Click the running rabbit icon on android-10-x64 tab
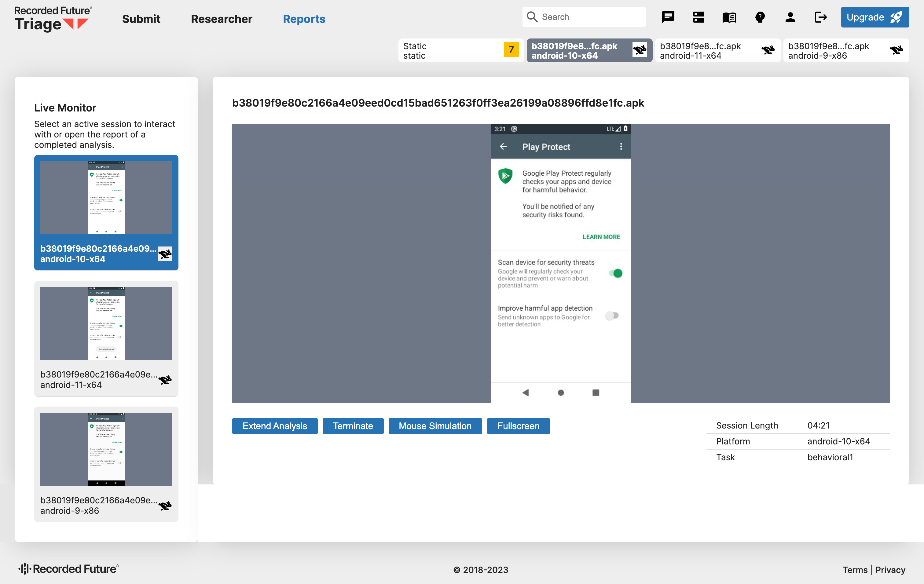 (640, 50)
